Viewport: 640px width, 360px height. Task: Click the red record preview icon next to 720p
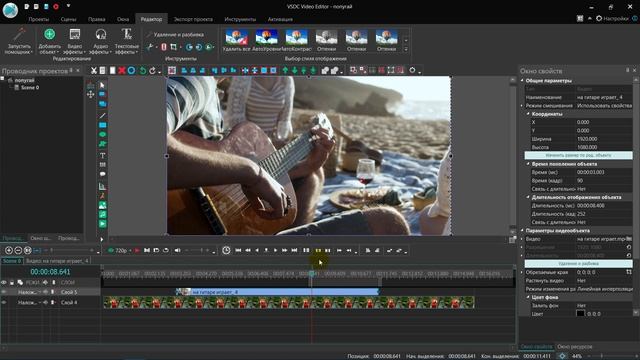pyautogui.click(x=137, y=250)
